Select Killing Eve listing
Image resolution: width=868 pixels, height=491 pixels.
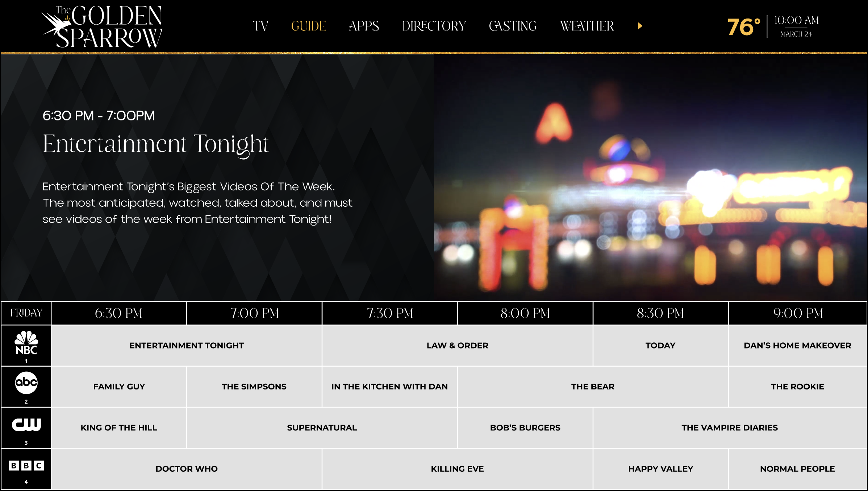point(458,469)
